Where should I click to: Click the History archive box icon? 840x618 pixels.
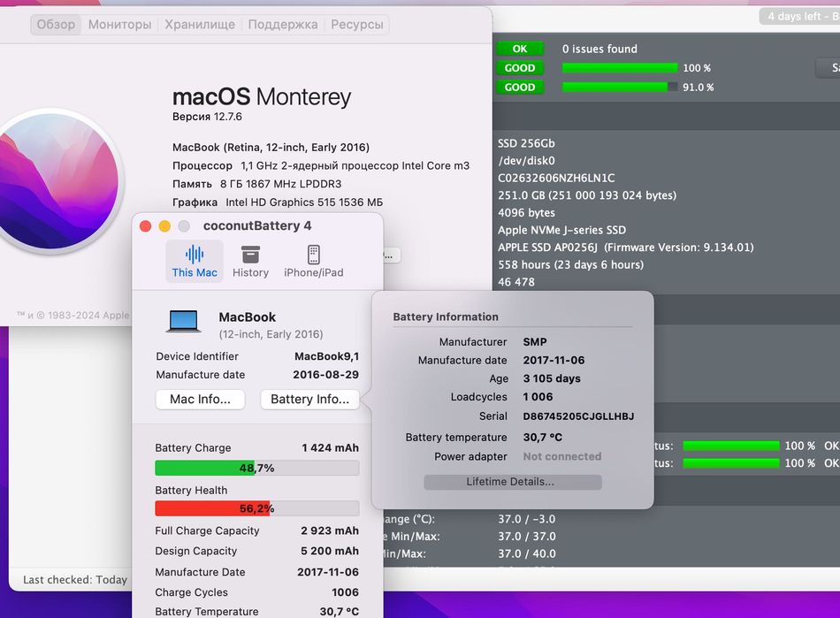[x=250, y=255]
